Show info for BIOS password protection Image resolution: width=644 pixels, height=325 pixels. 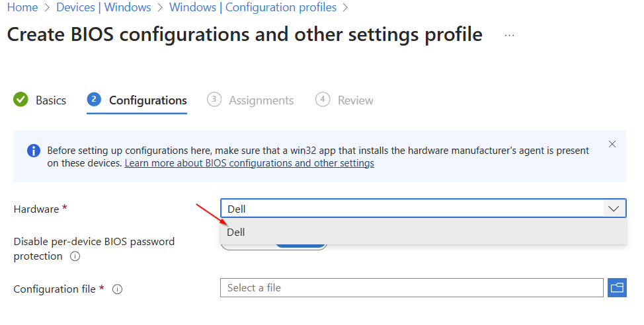click(75, 256)
